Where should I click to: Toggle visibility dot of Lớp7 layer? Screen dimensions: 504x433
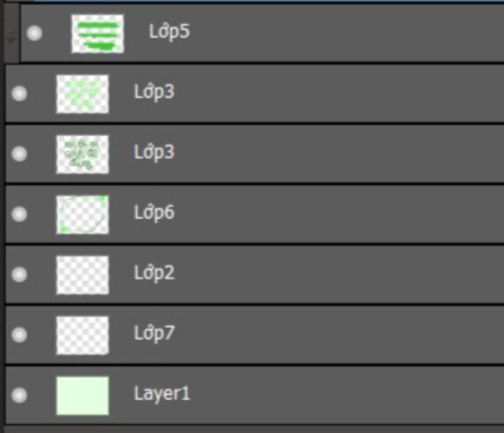[x=19, y=335]
